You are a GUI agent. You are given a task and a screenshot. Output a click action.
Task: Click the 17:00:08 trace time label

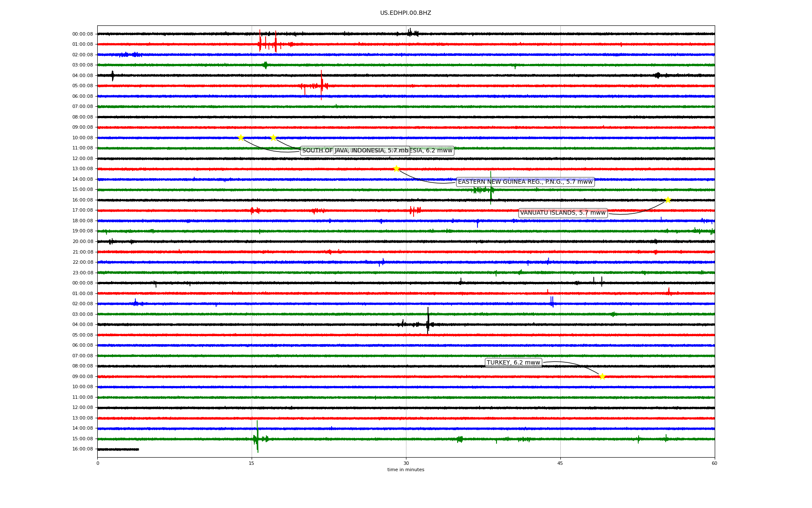(82, 210)
